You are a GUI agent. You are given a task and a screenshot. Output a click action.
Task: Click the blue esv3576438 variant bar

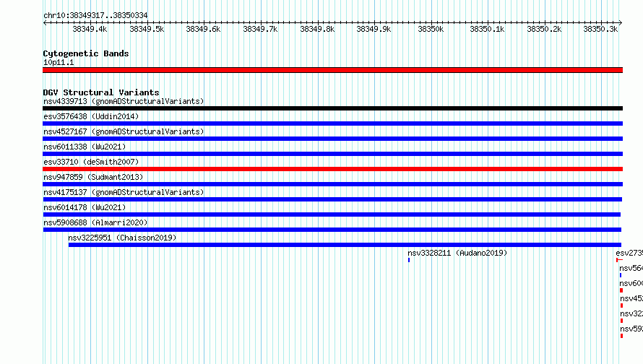[332, 123]
